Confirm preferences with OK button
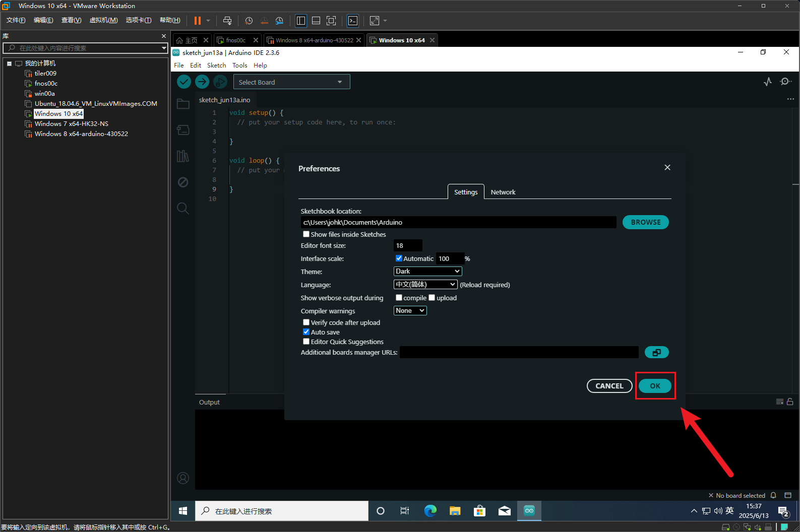This screenshot has width=800, height=532. (655, 386)
